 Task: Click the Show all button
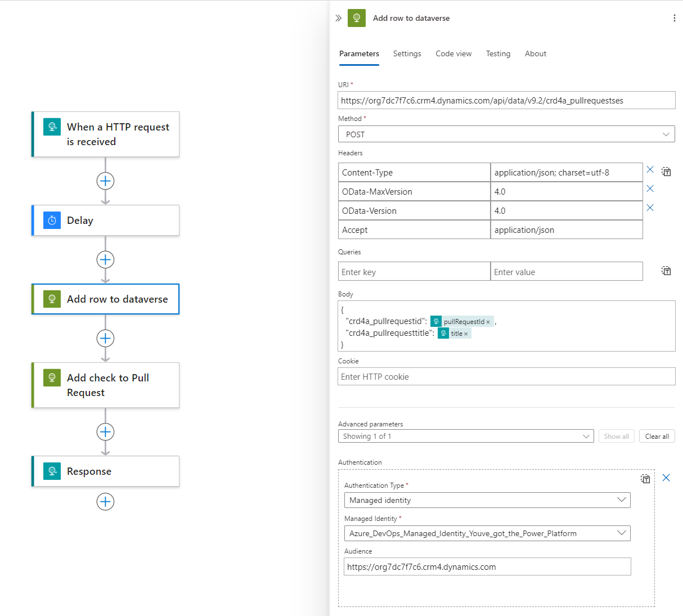[x=616, y=436]
